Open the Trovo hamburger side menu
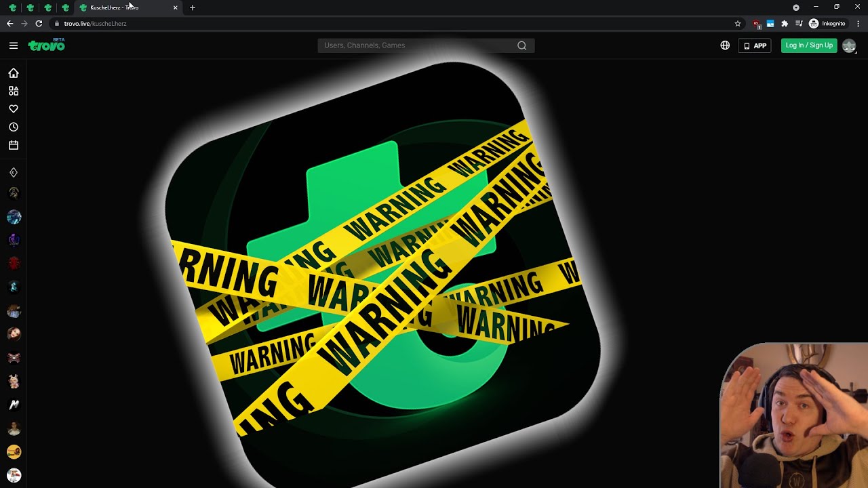Screen dimensions: 868x488 click(14, 45)
